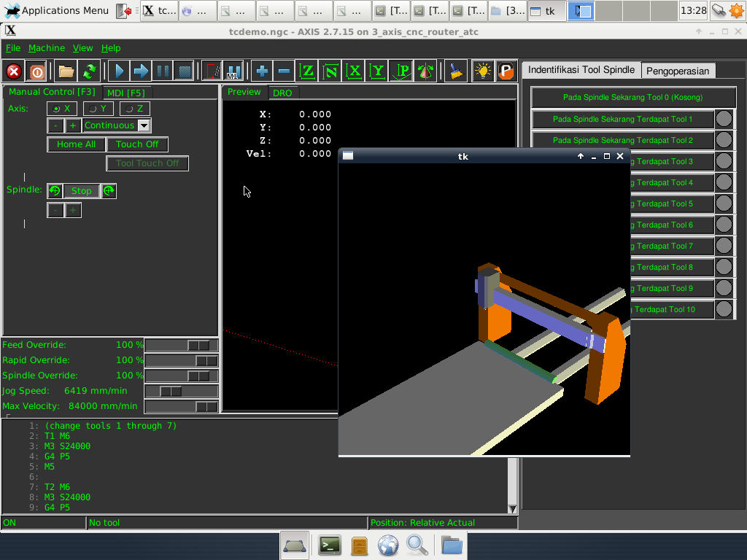747x560 pixels.
Task: Click the Touch Off button
Action: tap(137, 144)
